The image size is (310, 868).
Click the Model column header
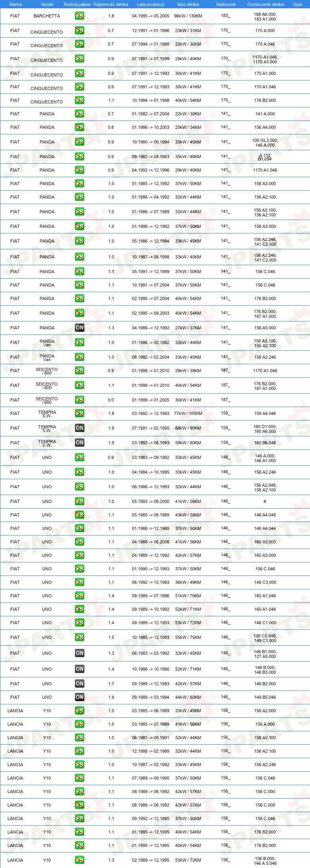[47, 4]
